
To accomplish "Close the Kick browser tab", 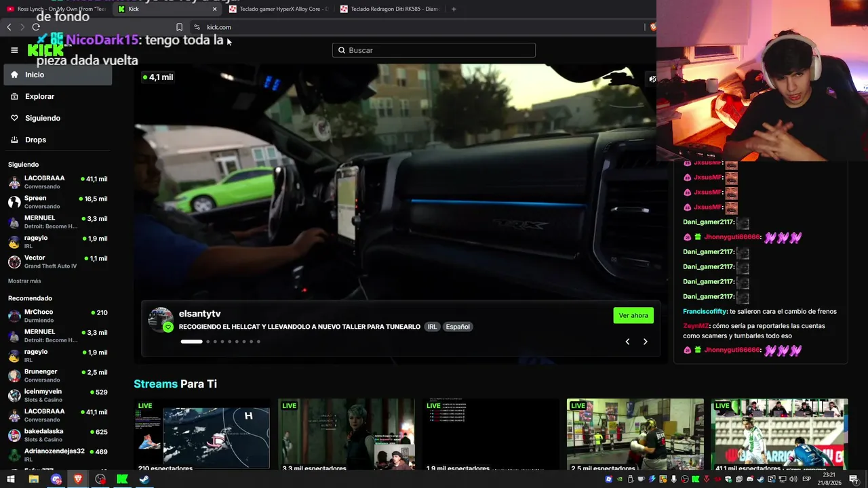I will [215, 9].
